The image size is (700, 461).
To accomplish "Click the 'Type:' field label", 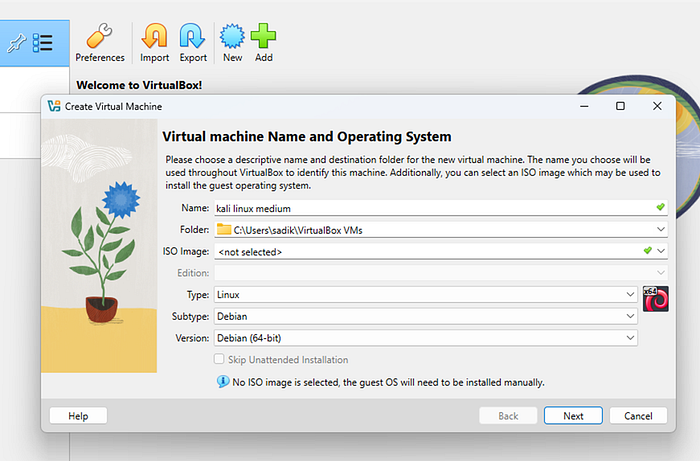I will [198, 295].
